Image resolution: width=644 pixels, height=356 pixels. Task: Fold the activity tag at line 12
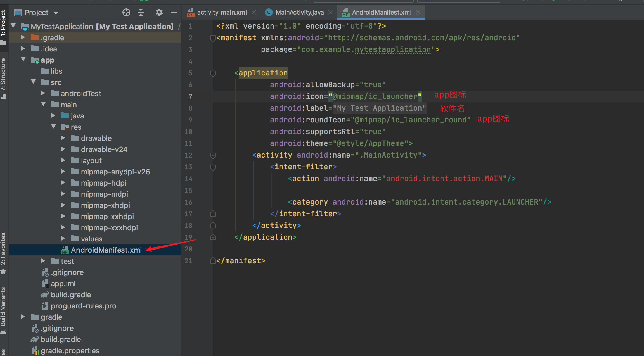tap(213, 155)
